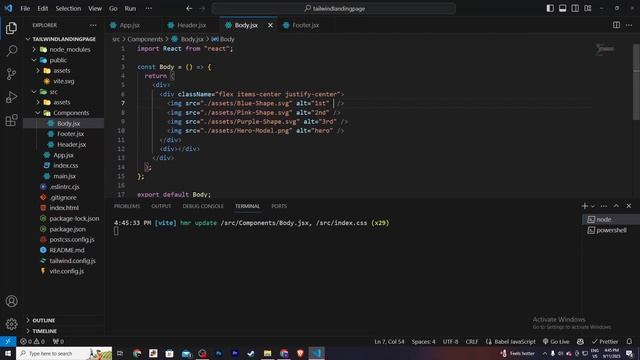
Task: Click the tailwindlandingpage command center search
Action: click(333, 8)
